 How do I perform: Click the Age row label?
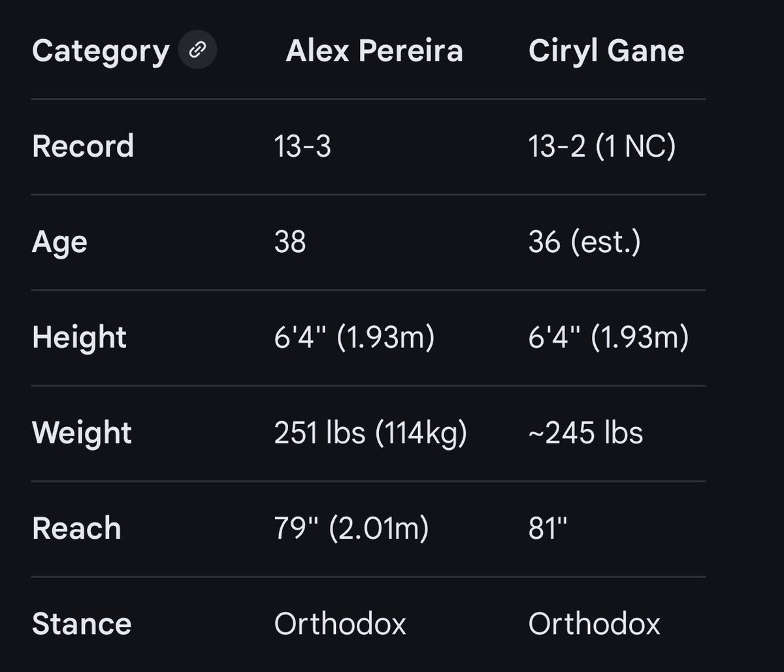(x=59, y=244)
